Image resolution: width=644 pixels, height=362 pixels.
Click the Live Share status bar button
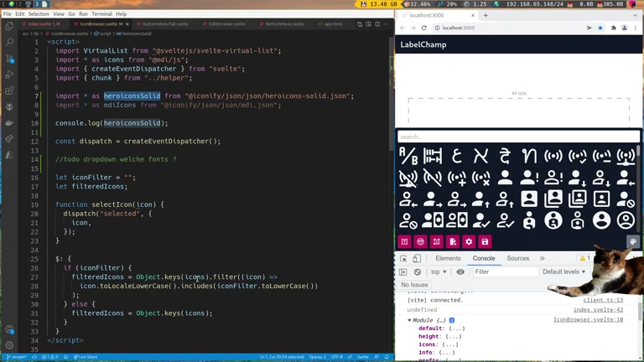(86, 357)
